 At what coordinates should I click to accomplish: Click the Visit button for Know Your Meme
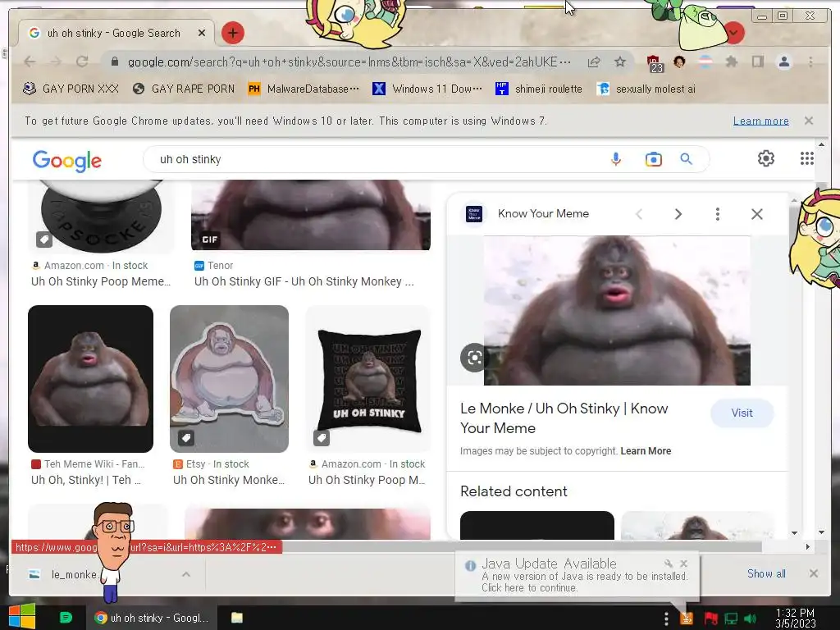point(742,413)
